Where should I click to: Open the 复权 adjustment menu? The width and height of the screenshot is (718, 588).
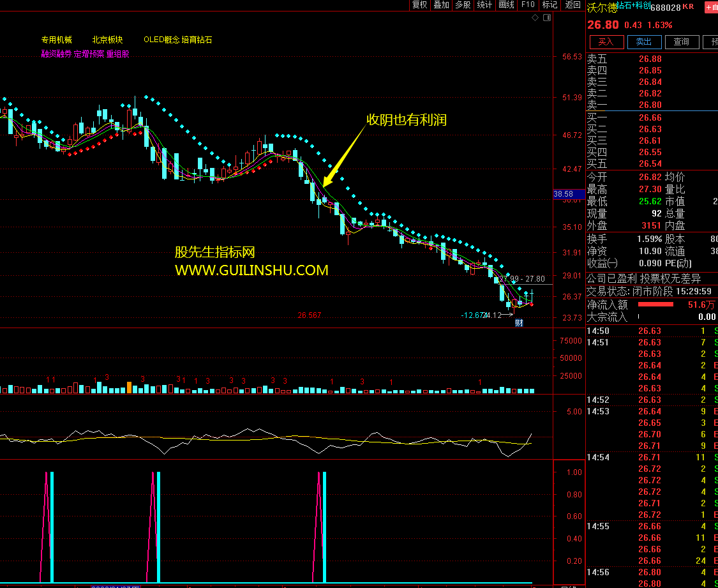419,5
